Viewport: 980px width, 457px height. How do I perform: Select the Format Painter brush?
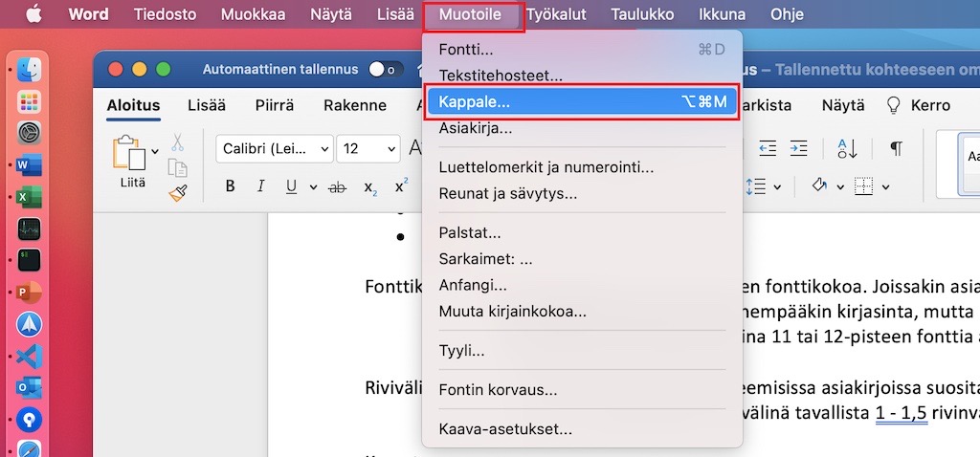click(178, 194)
